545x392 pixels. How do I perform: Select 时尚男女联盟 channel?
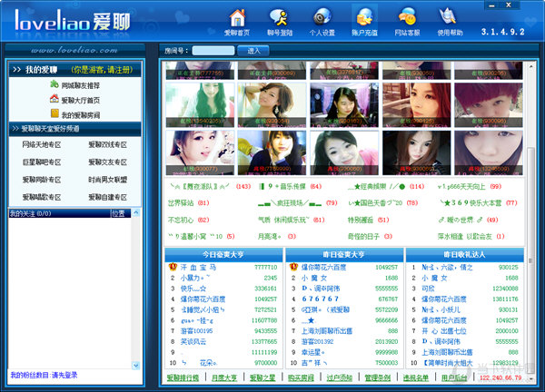point(107,180)
